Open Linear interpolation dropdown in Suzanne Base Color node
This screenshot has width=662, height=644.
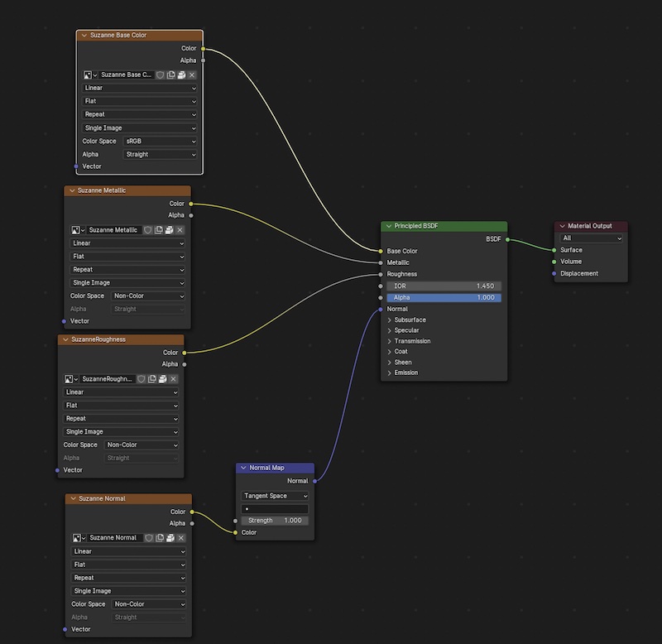tap(140, 89)
